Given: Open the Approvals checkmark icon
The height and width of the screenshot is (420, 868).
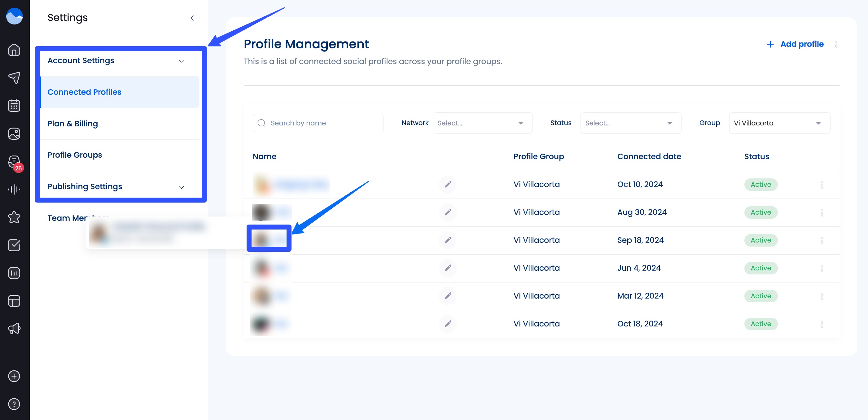Looking at the screenshot, I should click(x=14, y=245).
